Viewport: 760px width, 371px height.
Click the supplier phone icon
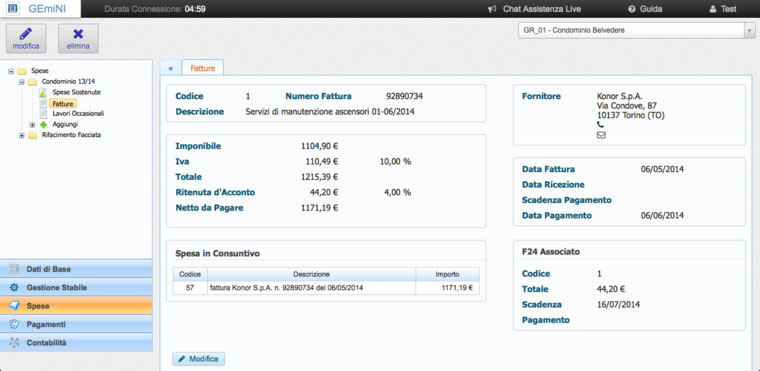(x=601, y=125)
